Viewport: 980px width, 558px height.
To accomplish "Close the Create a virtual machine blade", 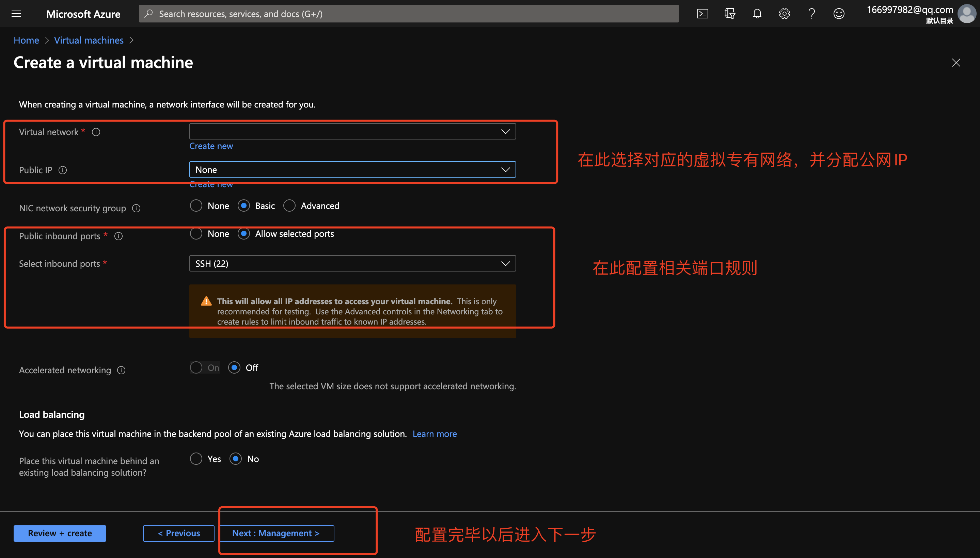I will pyautogui.click(x=956, y=63).
